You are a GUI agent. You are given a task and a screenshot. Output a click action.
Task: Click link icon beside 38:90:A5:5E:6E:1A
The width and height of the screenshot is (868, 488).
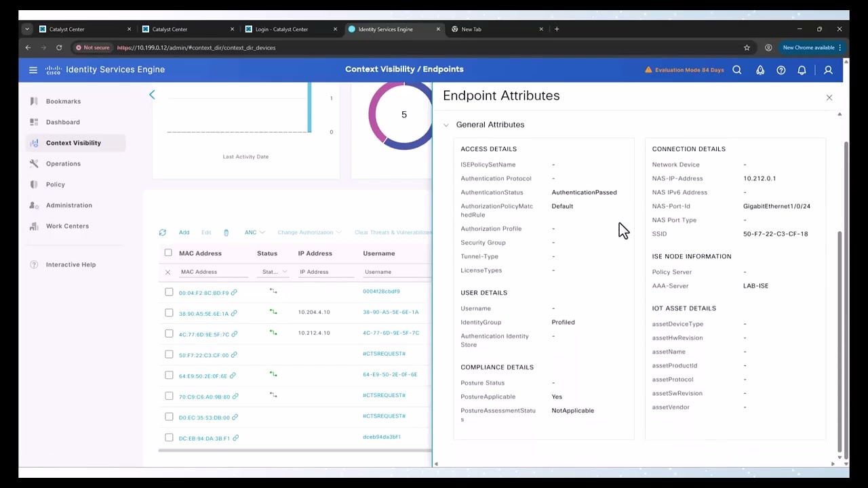pyautogui.click(x=234, y=313)
